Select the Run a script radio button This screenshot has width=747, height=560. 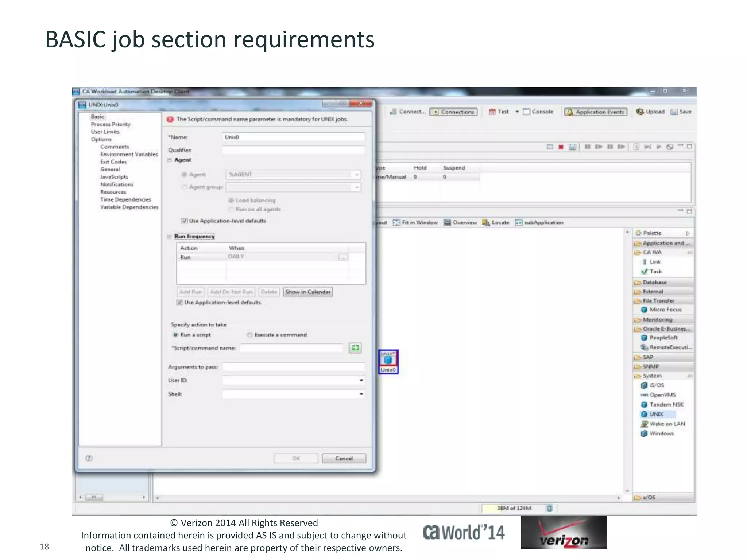(x=175, y=335)
